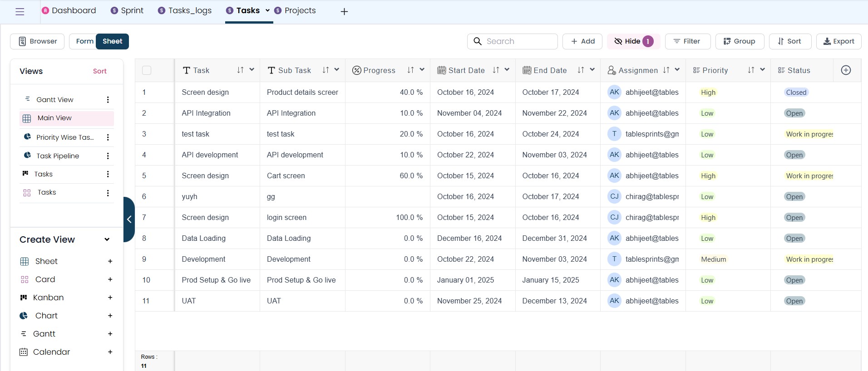Select Gantt View in views list
The width and height of the screenshot is (868, 371).
55,100
